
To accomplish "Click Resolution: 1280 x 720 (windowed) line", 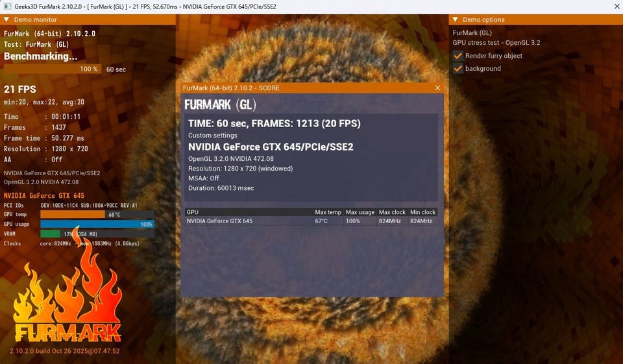I will coord(240,169).
